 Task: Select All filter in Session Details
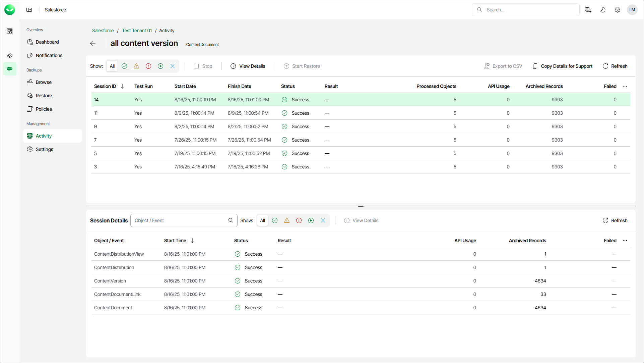[262, 220]
